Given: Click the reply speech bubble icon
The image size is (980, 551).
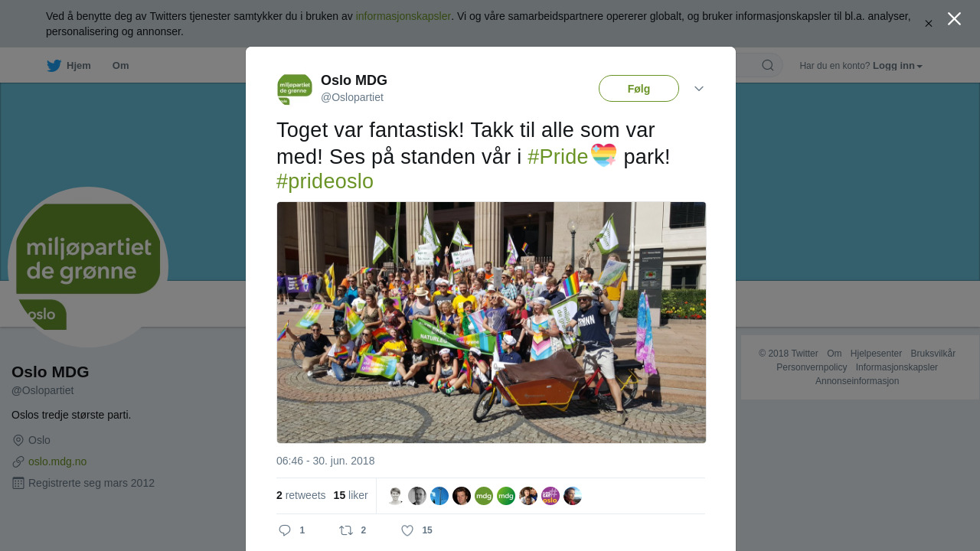Looking at the screenshot, I should point(285,530).
